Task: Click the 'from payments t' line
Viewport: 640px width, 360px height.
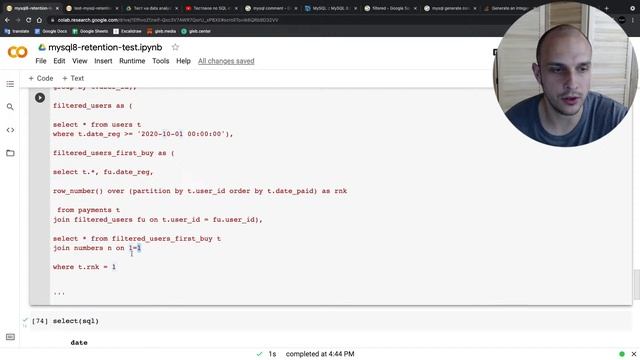Action: (x=88, y=210)
